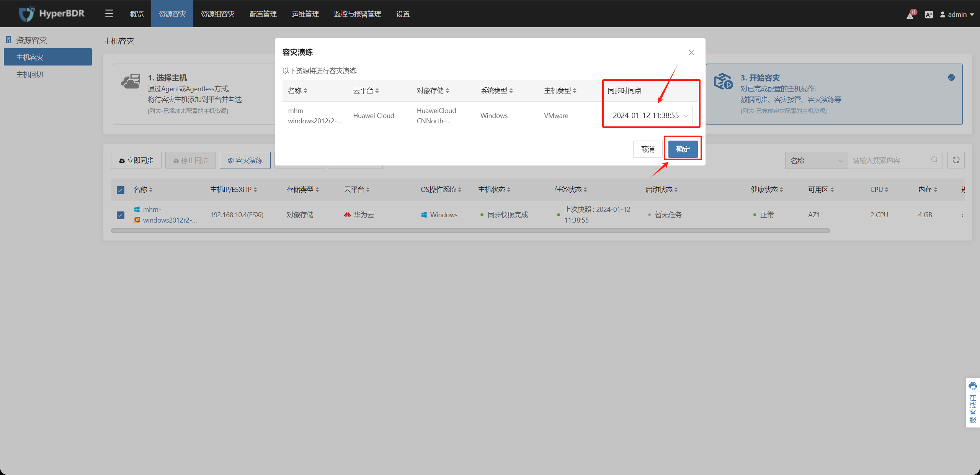Click the HyperBDR logo
Viewport: 980px width, 475px height.
click(x=52, y=14)
